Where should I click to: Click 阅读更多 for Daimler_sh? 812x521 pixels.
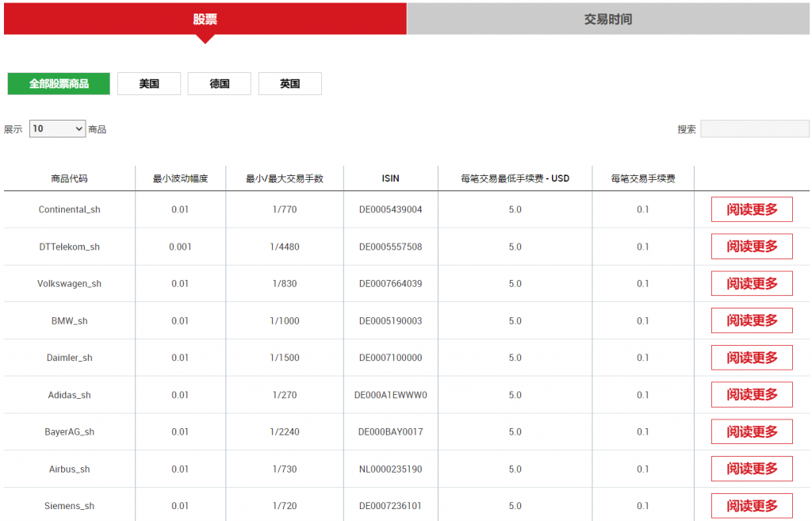point(752,358)
